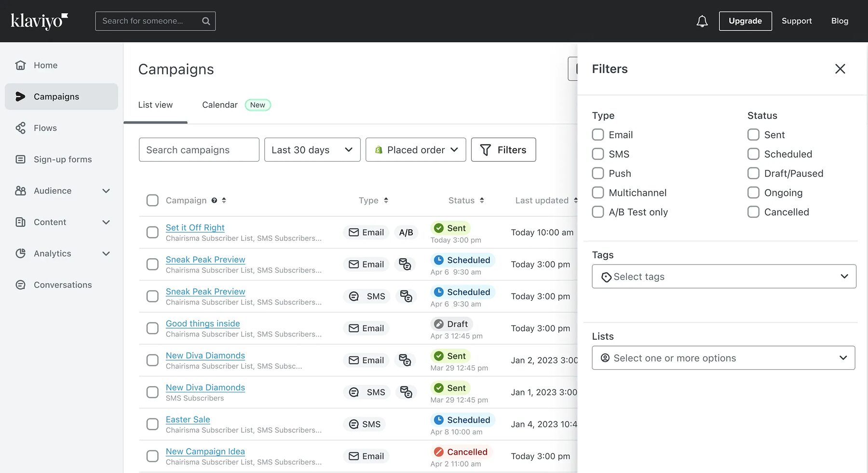Check the Email filter under Type
868x473 pixels.
(597, 135)
